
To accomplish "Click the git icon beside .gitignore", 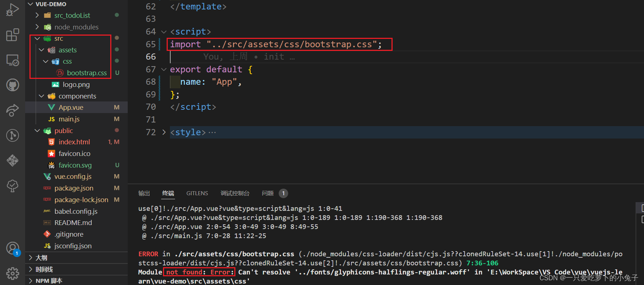I will pos(47,234).
